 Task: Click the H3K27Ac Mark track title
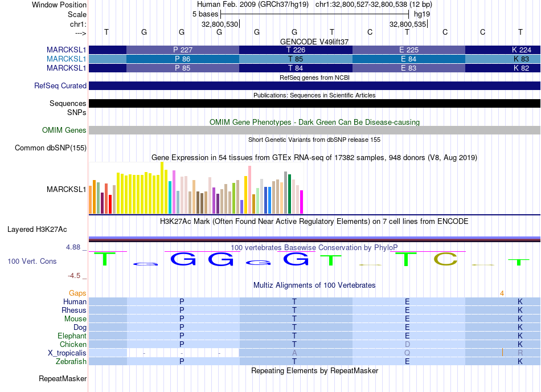pyautogui.click(x=314, y=221)
